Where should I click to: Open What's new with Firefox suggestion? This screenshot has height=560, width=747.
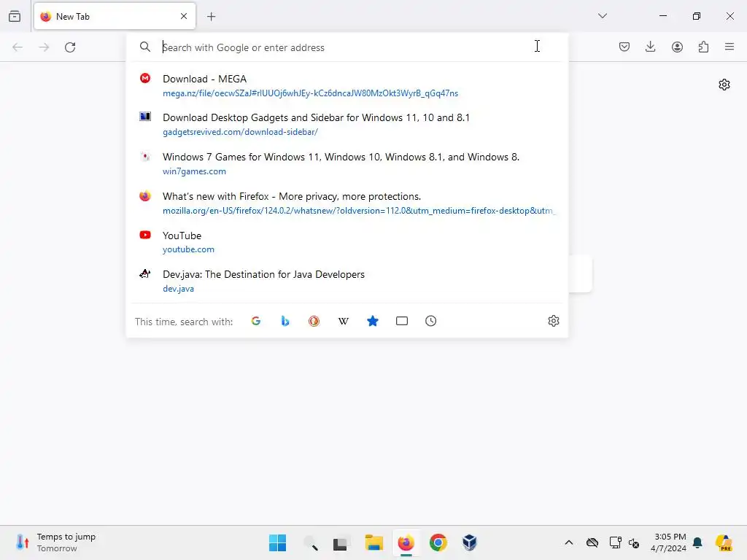click(347, 203)
